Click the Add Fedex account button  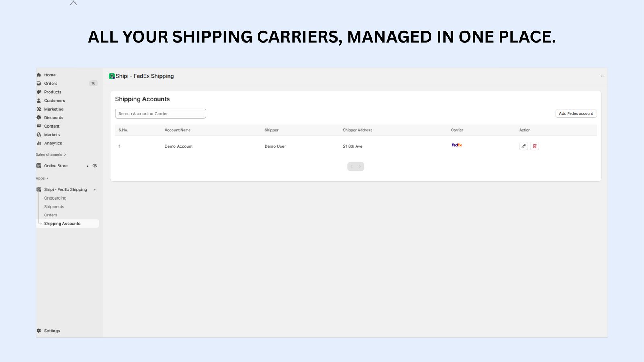coord(576,113)
